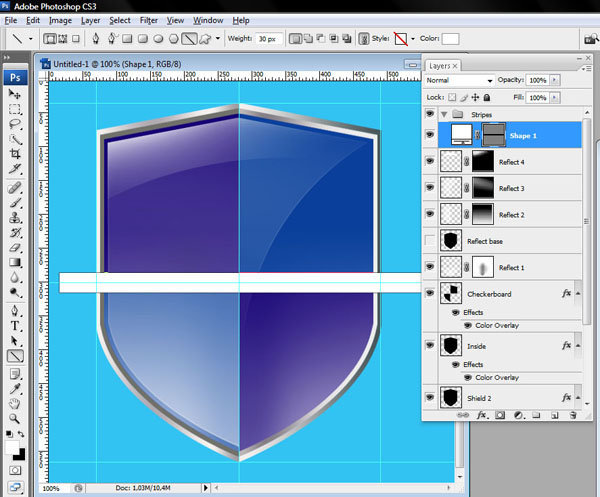Screen dimensions: 600x497
Task: Click the Delete layer trash icon
Action: [573, 415]
